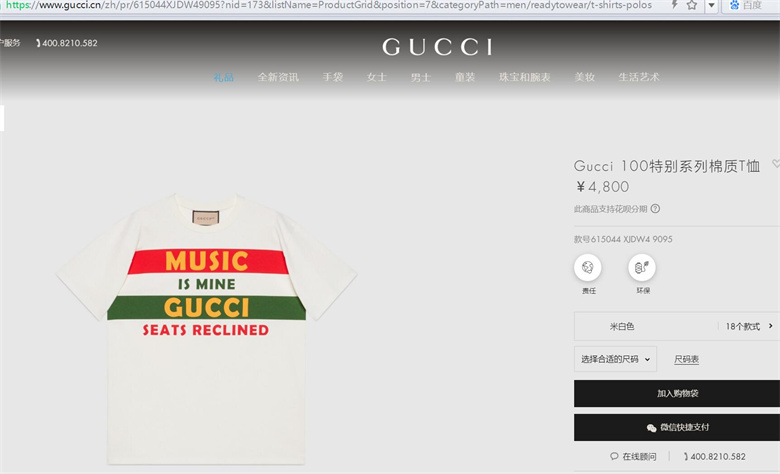Click the 加入购物袋 add to bag button
Image resolution: width=780 pixels, height=474 pixels.
point(677,393)
